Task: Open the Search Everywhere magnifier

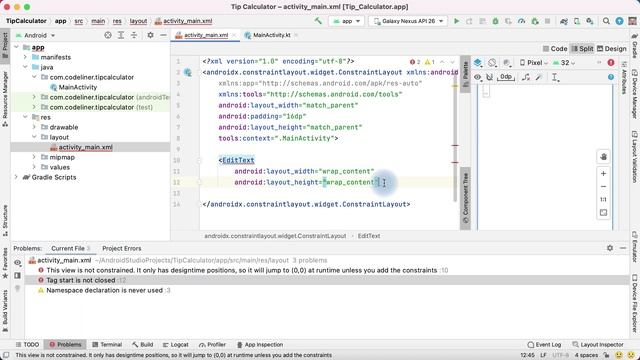Action: pos(606,21)
